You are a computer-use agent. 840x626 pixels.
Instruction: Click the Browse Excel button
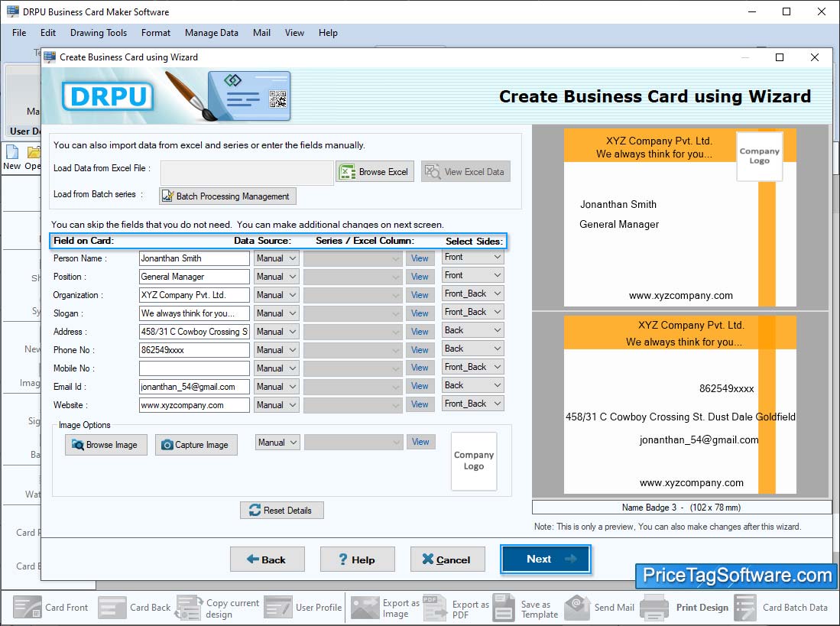[x=375, y=172]
